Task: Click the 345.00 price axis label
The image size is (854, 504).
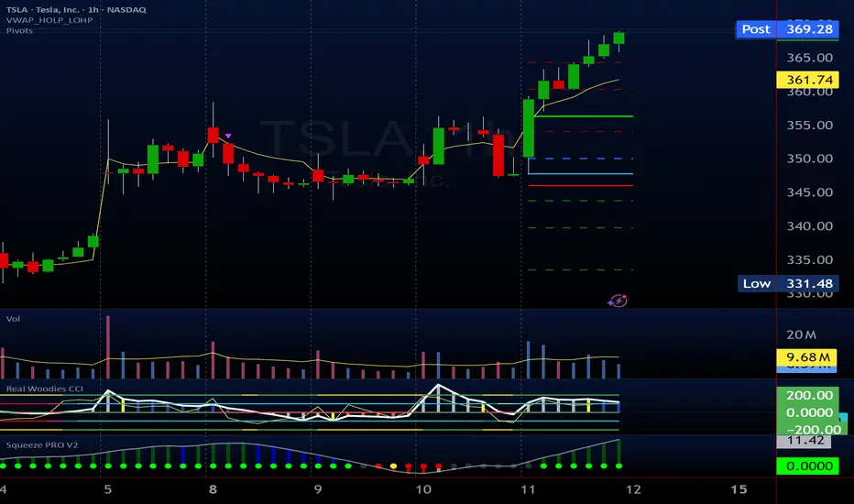Action: click(x=809, y=192)
